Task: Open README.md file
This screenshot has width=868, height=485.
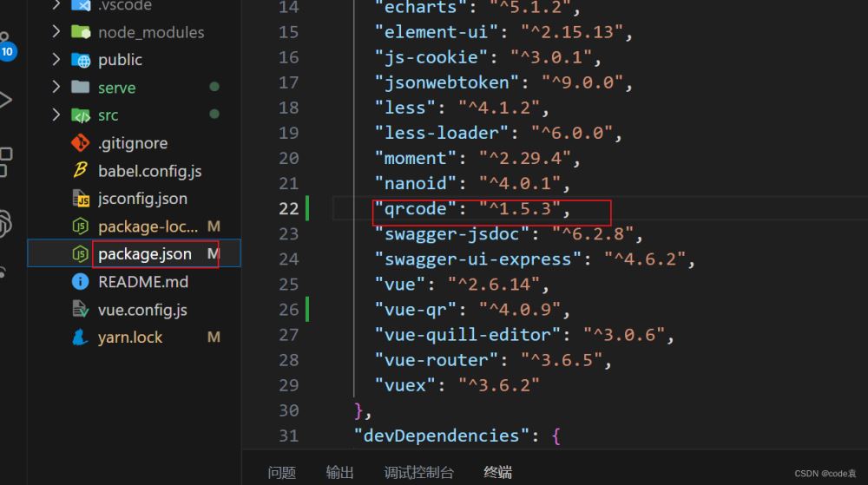Action: pyautogui.click(x=143, y=282)
